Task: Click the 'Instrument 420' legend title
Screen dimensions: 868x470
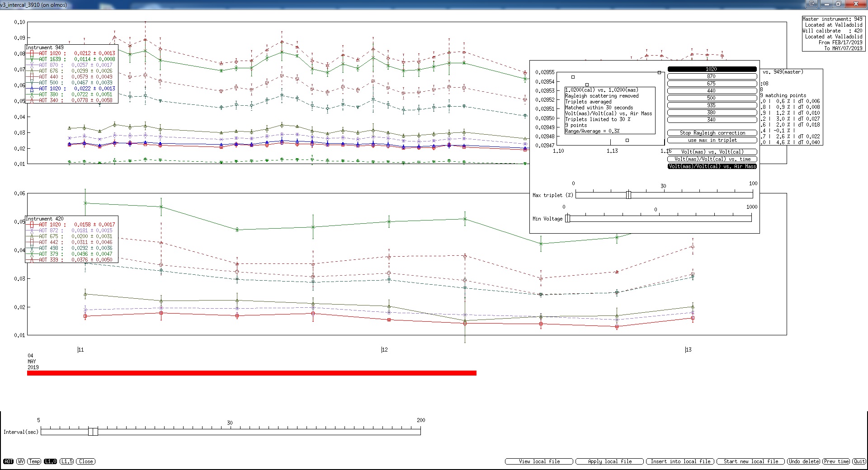Action: 45,219
